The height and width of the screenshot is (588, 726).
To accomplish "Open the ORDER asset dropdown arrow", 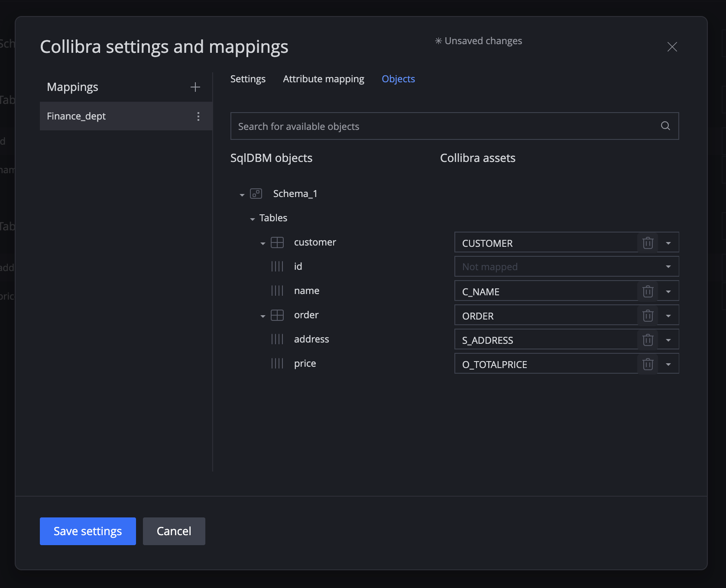I will [668, 316].
